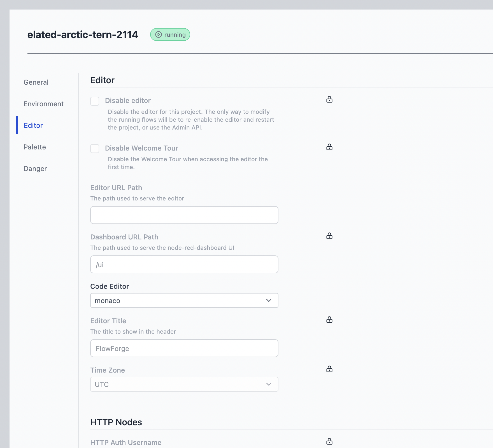Open the Code Editor dropdown showing monaco
Viewport: 493px width, 448px height.
184,300
